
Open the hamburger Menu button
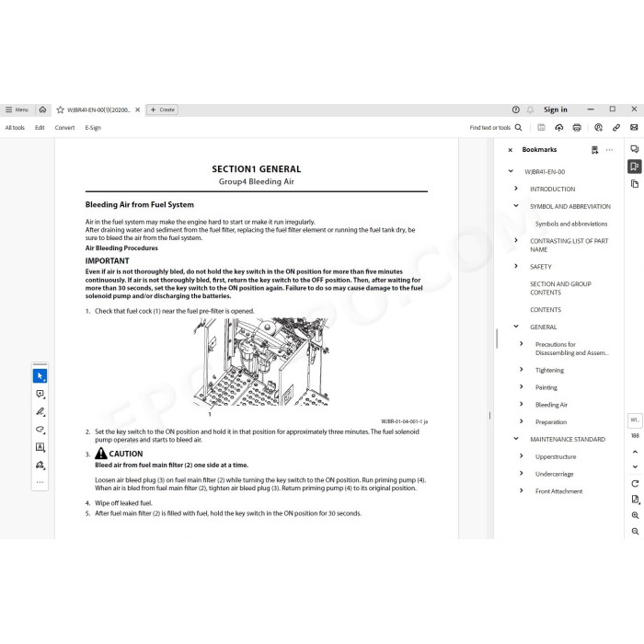pyautogui.click(x=17, y=109)
